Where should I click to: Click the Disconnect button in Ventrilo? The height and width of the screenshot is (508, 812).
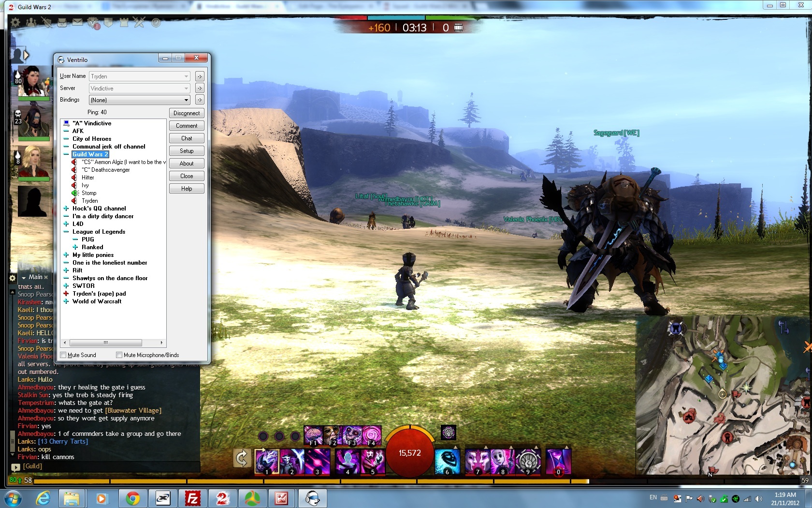[x=187, y=113]
